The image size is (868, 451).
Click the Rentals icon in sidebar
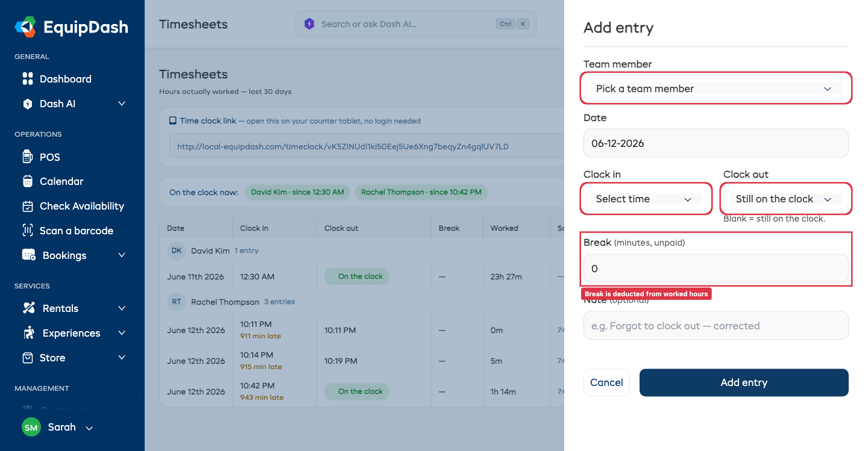coord(29,308)
